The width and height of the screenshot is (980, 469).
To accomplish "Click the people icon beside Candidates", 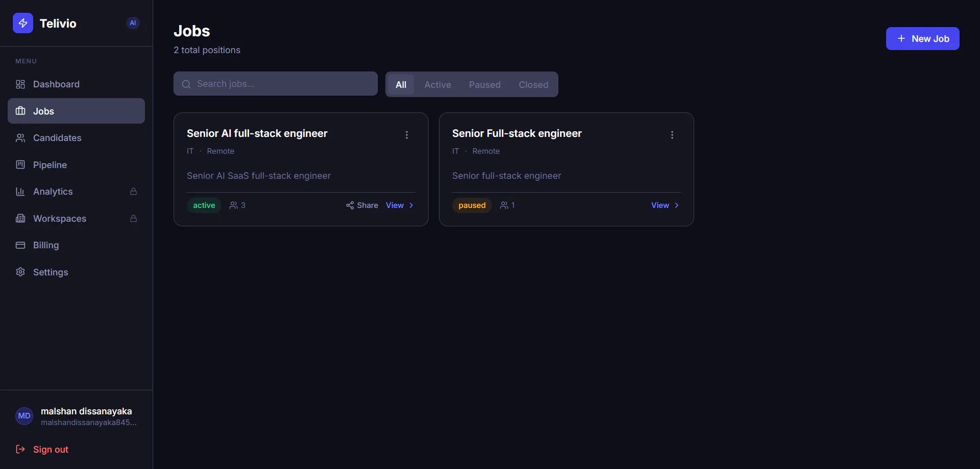I will 20,138.
